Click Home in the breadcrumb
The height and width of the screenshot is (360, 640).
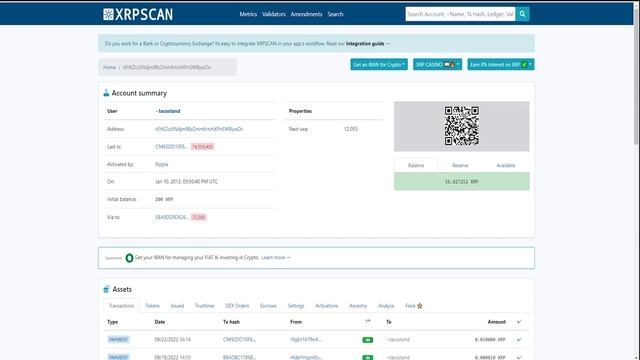click(x=109, y=67)
